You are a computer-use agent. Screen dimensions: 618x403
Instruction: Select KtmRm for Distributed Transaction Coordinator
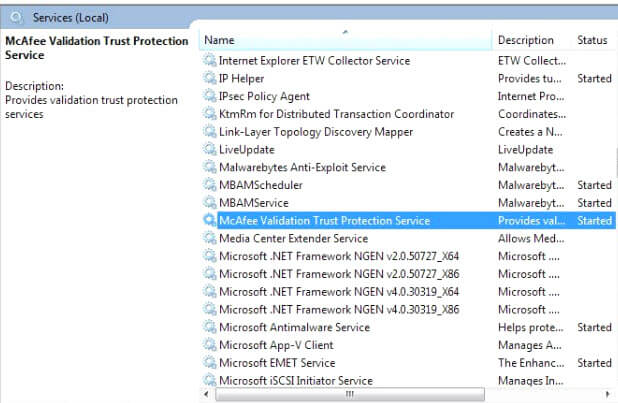(336, 114)
